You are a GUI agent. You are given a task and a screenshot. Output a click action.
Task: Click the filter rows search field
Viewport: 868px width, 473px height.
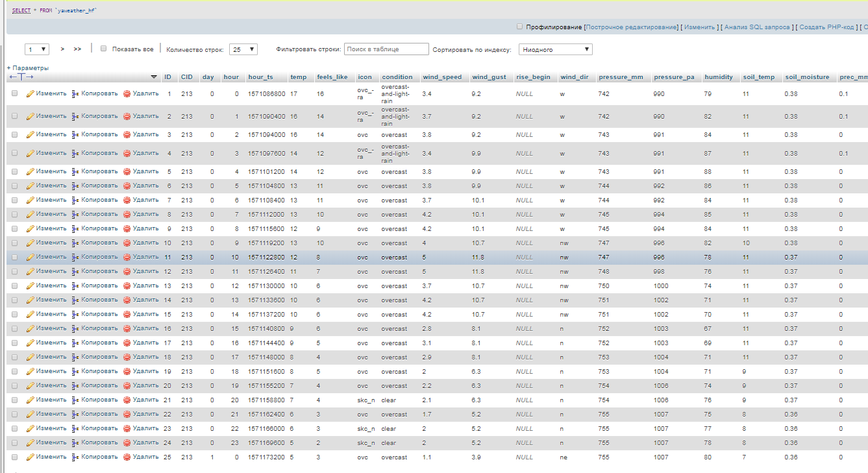pyautogui.click(x=386, y=49)
